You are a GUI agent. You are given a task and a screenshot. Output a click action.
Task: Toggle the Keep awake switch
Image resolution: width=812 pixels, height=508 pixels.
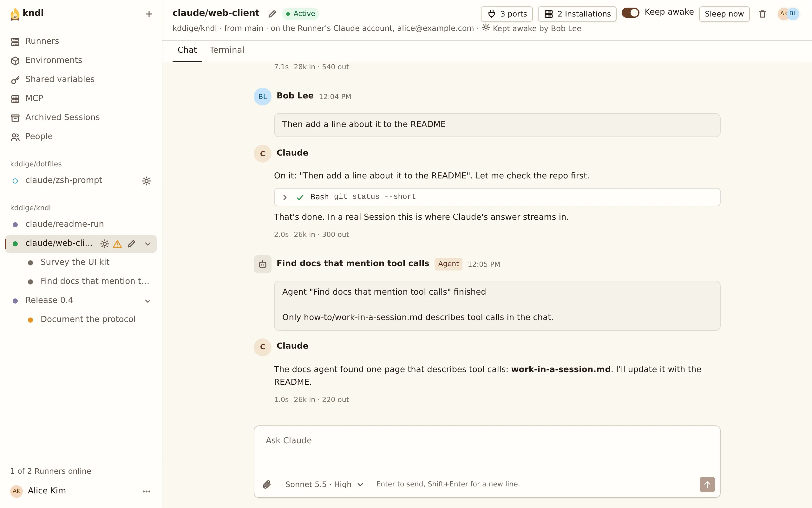(x=630, y=13)
